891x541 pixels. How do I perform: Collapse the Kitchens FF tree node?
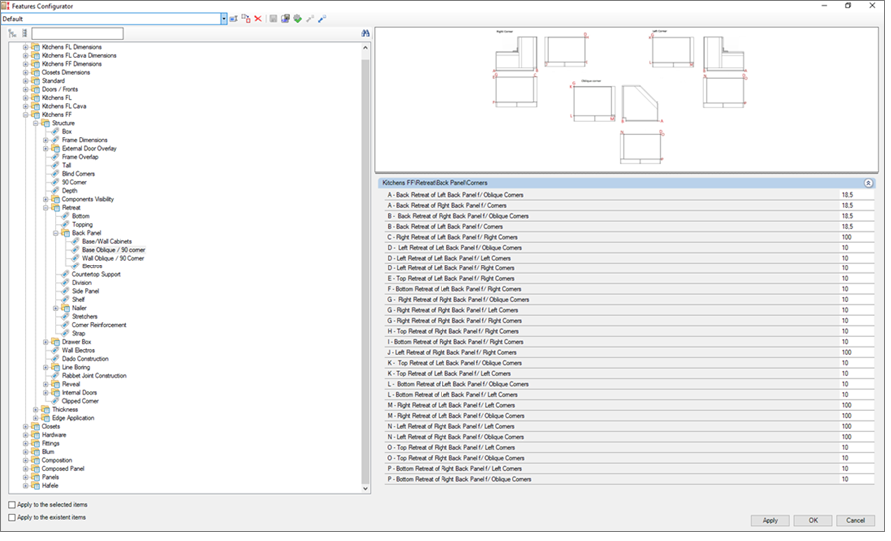coord(26,115)
